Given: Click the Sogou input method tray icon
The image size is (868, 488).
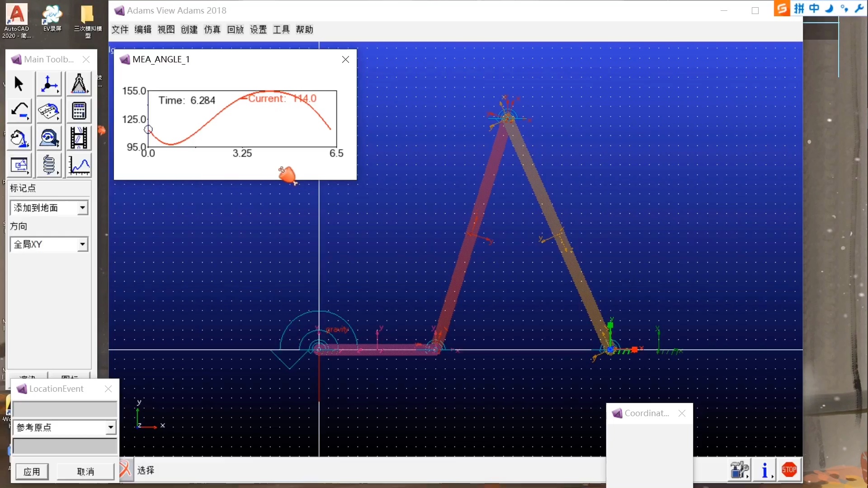Looking at the screenshot, I should 782,8.
